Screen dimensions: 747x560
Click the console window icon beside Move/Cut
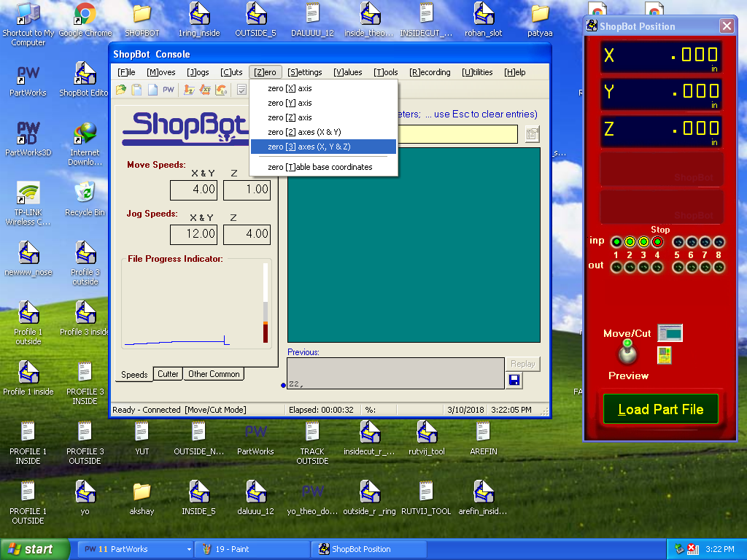click(x=670, y=332)
